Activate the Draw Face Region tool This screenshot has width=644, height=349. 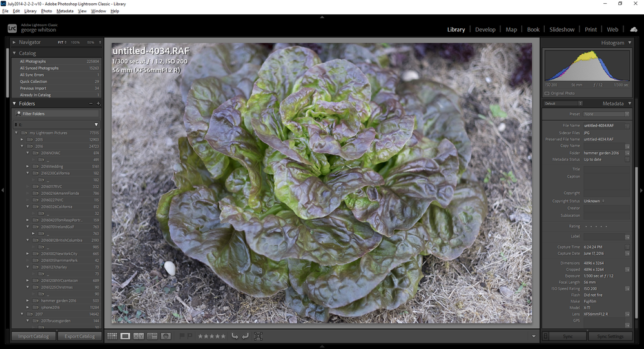click(259, 336)
